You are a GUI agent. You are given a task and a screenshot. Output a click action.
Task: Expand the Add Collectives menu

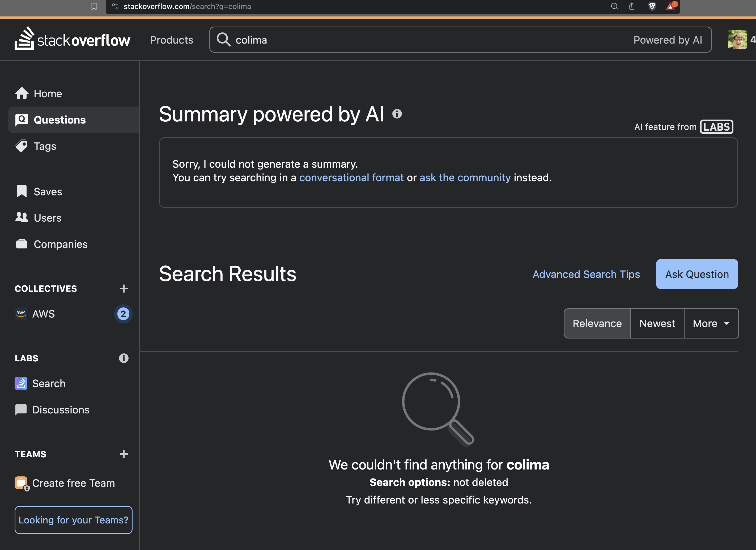(x=123, y=288)
